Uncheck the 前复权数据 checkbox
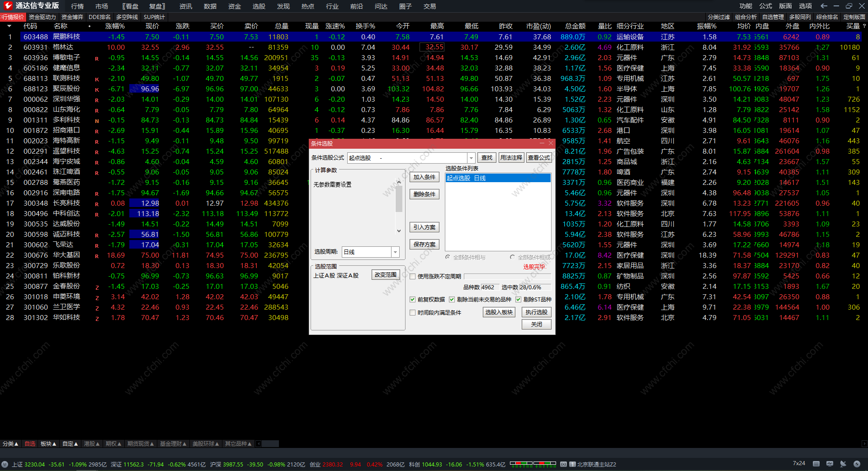 (412, 300)
